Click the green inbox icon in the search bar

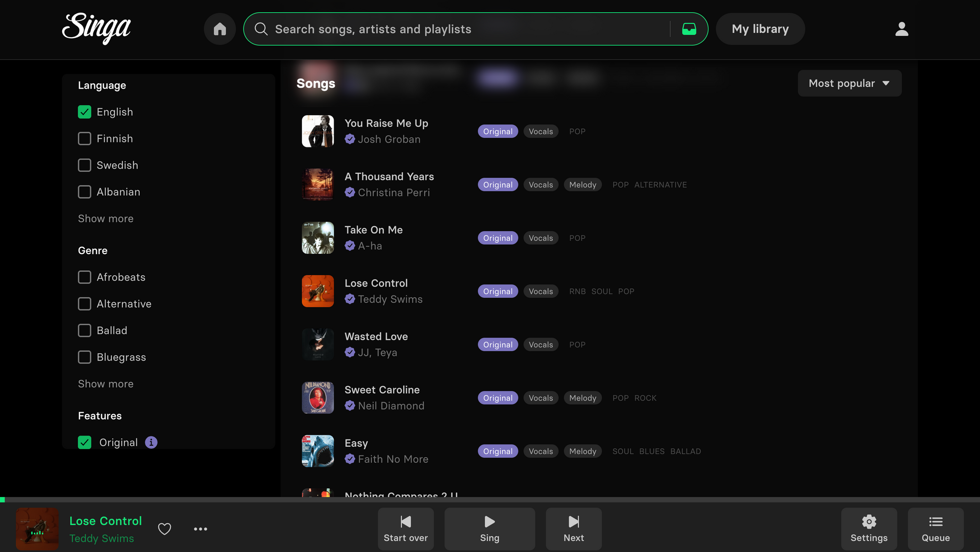coord(689,29)
